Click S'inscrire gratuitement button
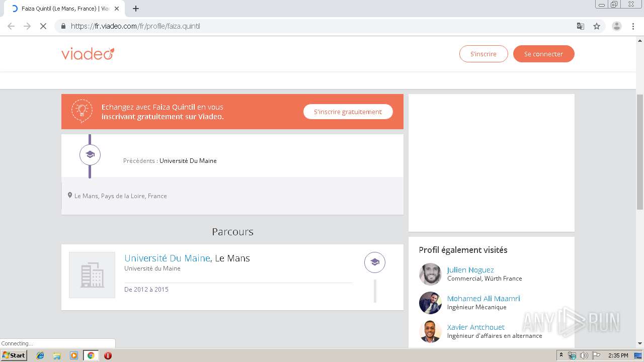The image size is (644, 362). tap(348, 112)
